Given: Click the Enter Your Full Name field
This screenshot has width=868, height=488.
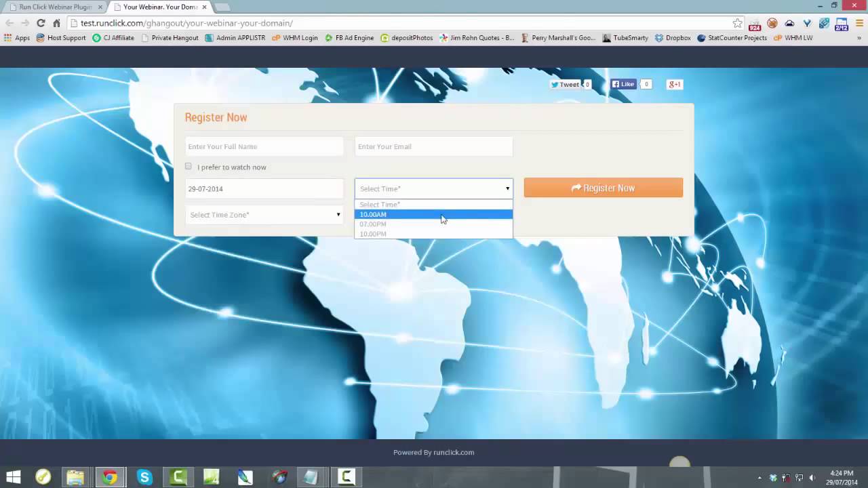Looking at the screenshot, I should [264, 146].
